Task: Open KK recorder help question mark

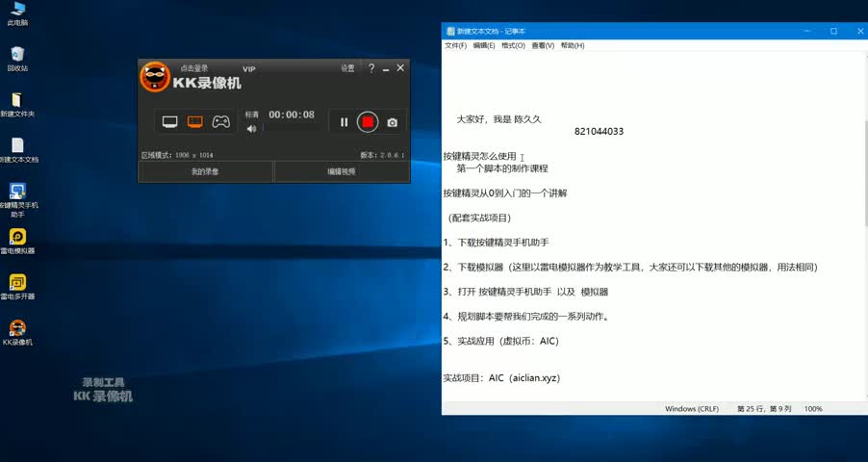Action: 371,68
